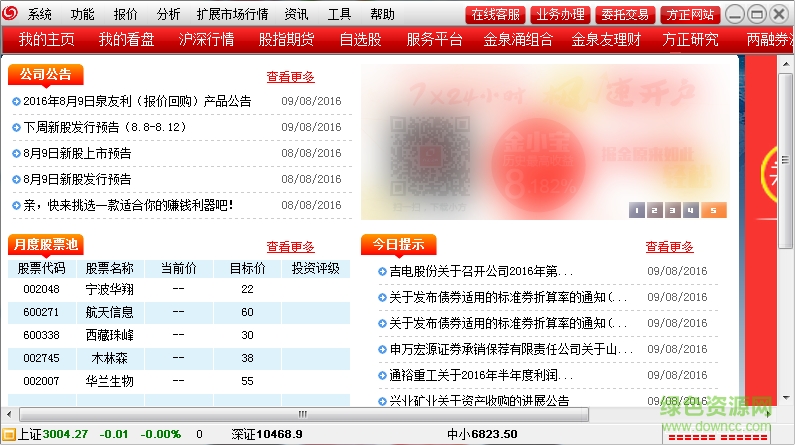Open 下周新股发行预告 announcement
The image size is (795, 445).
pos(105,127)
